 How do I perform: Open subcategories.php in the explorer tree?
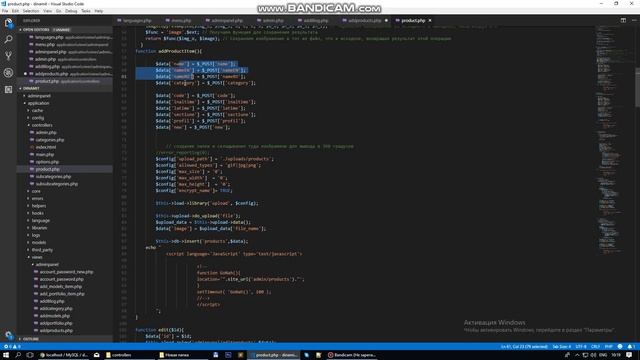(53, 177)
